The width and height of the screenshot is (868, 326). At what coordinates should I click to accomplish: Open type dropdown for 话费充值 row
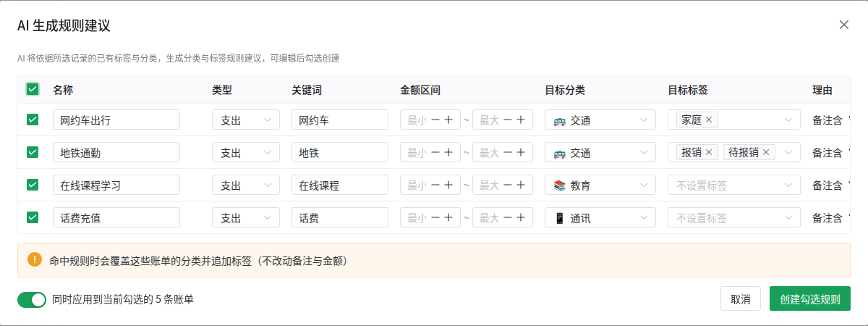coord(246,217)
